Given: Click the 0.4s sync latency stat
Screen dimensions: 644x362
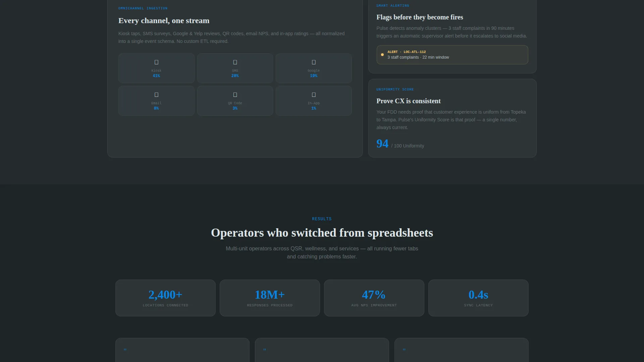Looking at the screenshot, I should point(478,295).
